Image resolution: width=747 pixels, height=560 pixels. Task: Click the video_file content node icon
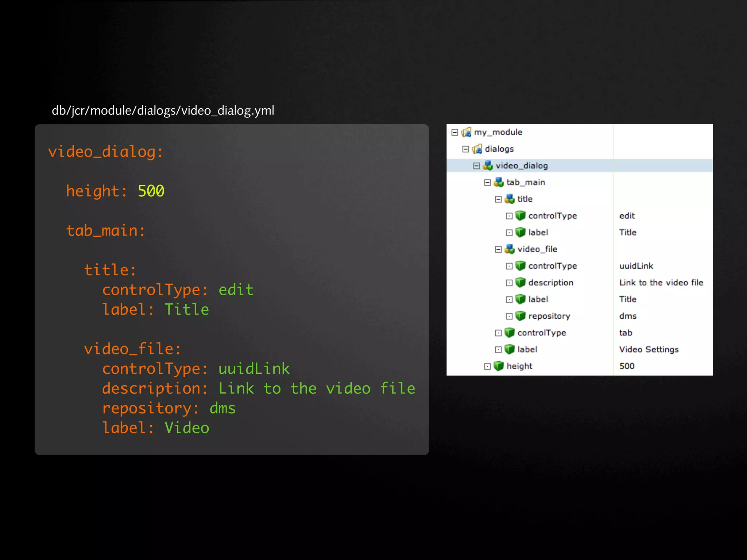click(x=510, y=249)
